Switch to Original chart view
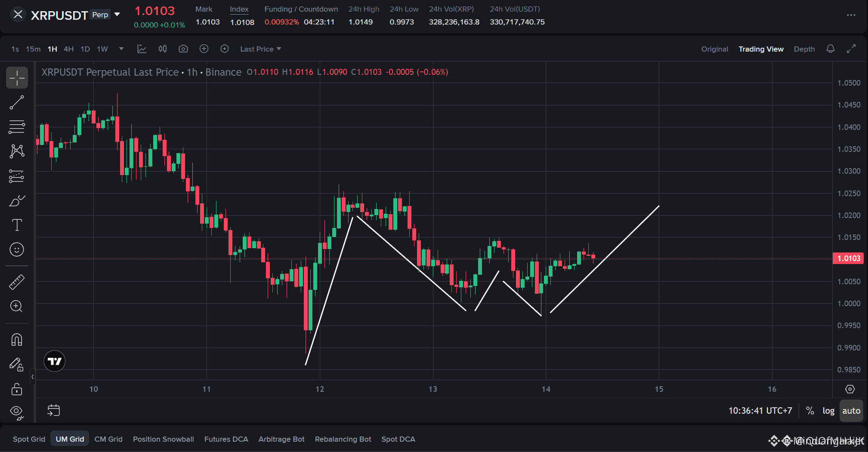Screen dimensions: 868x452 click(715, 49)
